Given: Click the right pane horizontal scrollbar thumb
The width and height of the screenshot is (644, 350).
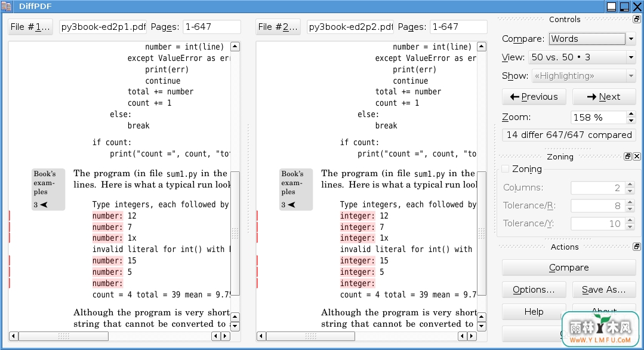Looking at the screenshot, I should (x=310, y=336).
